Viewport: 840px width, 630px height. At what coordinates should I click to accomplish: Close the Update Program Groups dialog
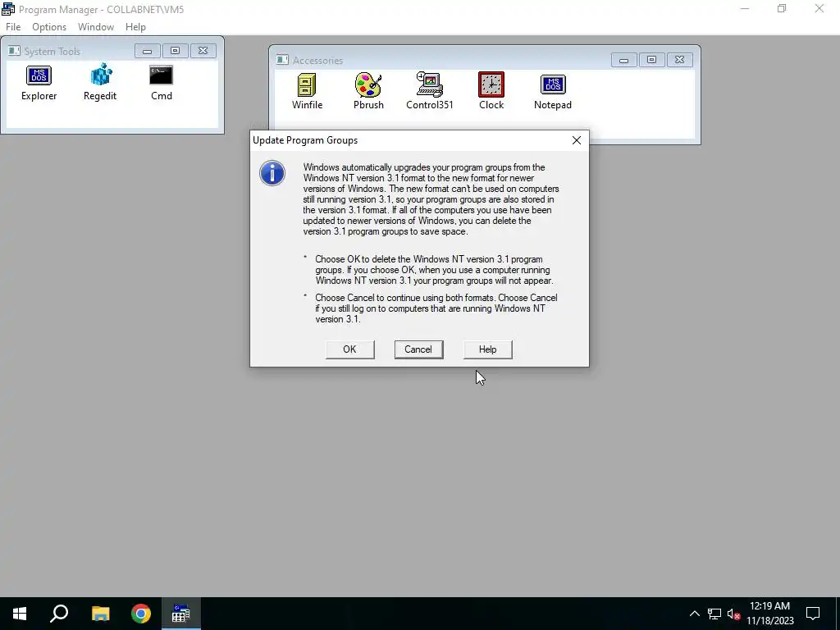pyautogui.click(x=577, y=140)
